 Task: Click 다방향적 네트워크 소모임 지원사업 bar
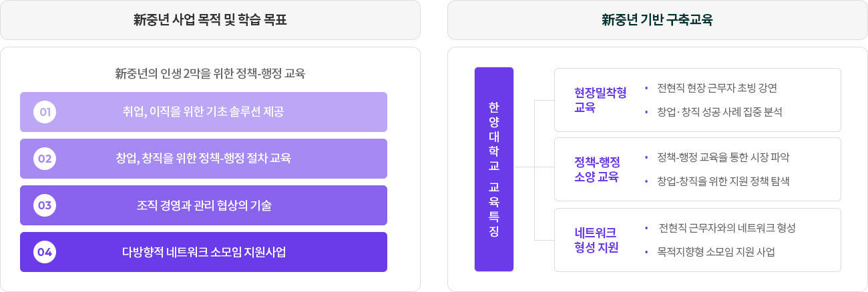point(204,252)
